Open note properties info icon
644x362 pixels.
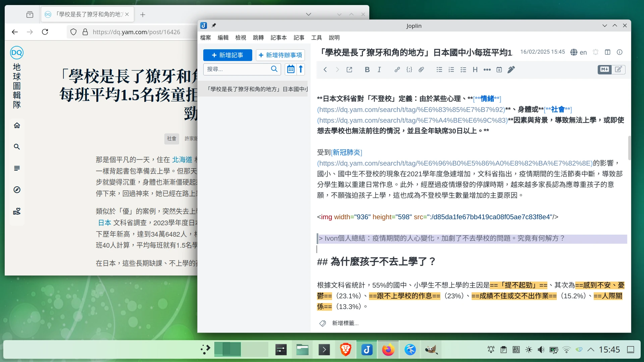pyautogui.click(x=620, y=52)
